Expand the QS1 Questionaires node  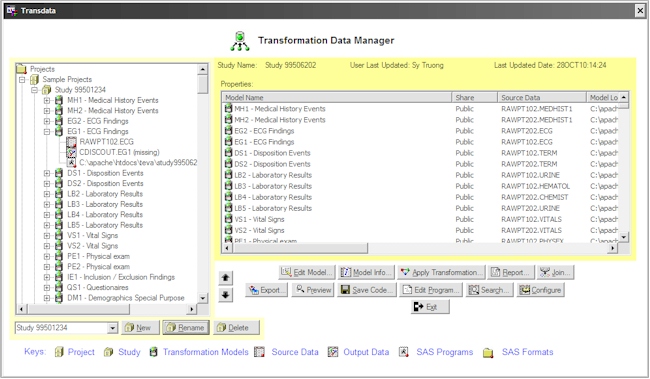coord(47,287)
